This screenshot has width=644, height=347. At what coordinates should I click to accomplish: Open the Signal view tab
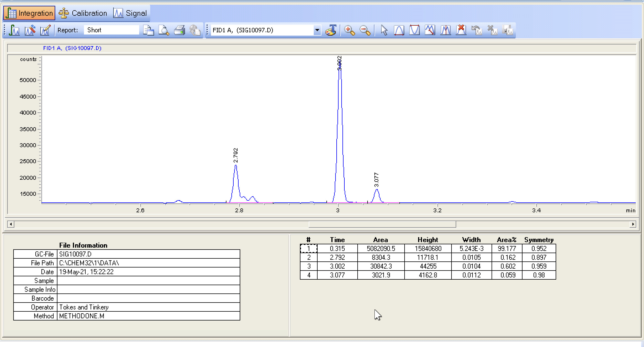[x=130, y=13]
